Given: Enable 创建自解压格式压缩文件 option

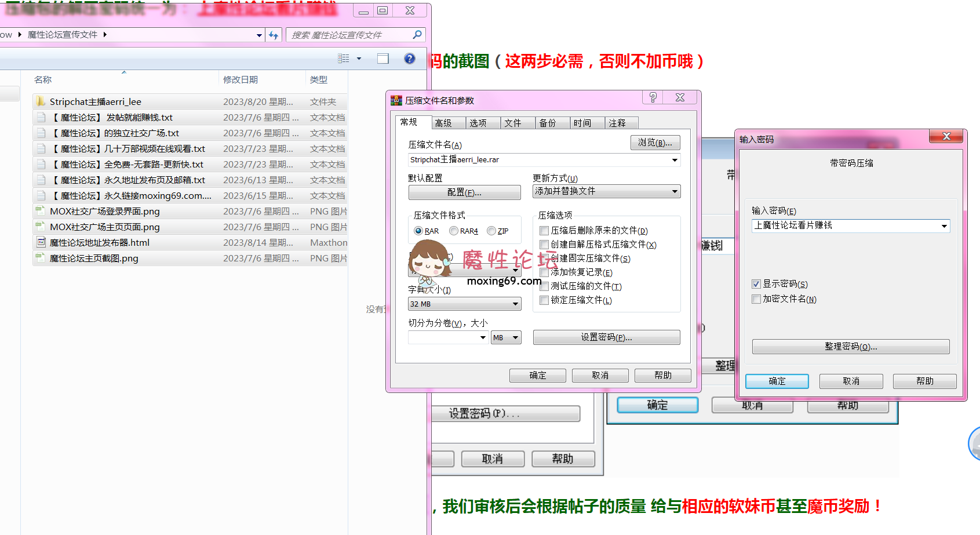Looking at the screenshot, I should tap(544, 245).
